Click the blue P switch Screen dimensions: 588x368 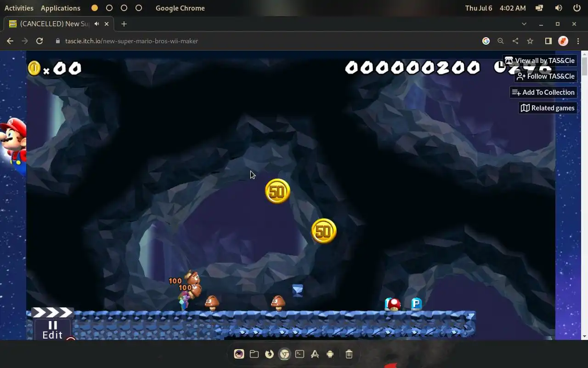point(416,304)
